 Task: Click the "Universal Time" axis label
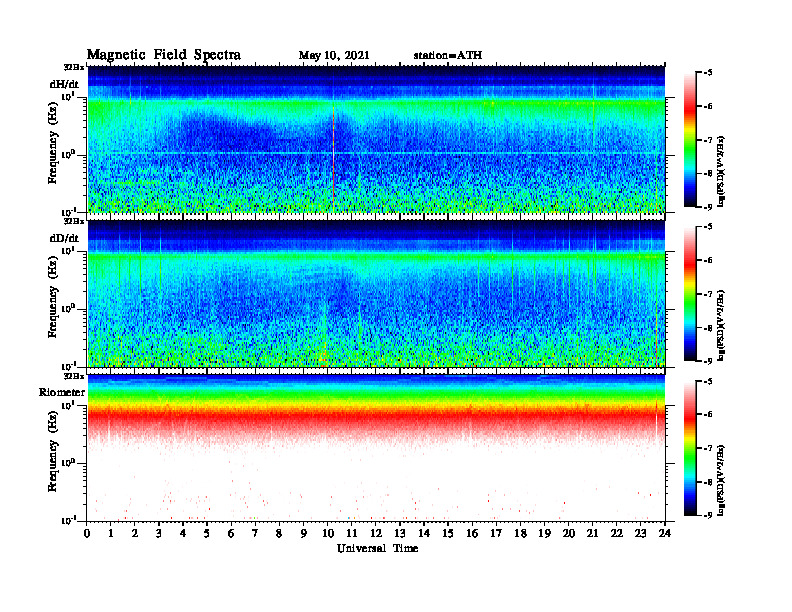pyautogui.click(x=377, y=548)
